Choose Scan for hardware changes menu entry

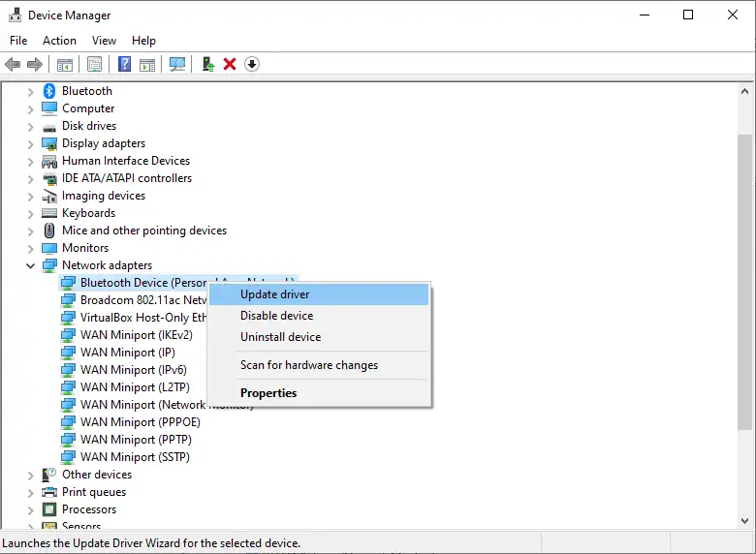click(x=319, y=365)
